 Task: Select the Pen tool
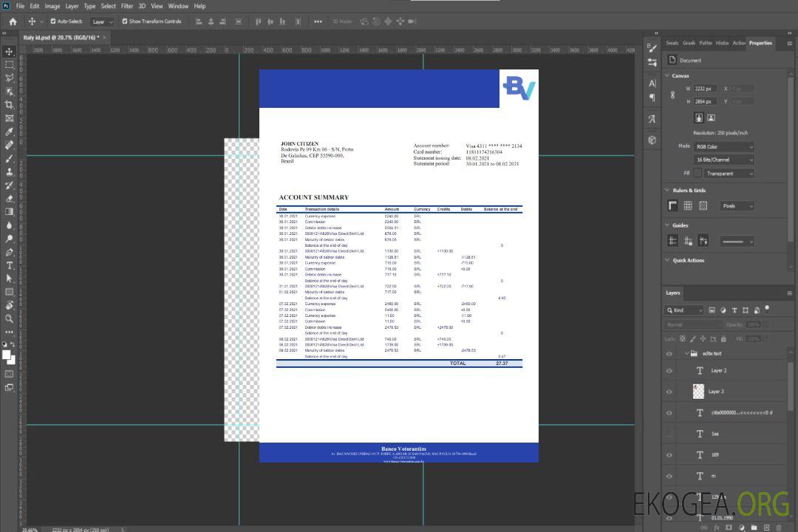tap(9, 252)
